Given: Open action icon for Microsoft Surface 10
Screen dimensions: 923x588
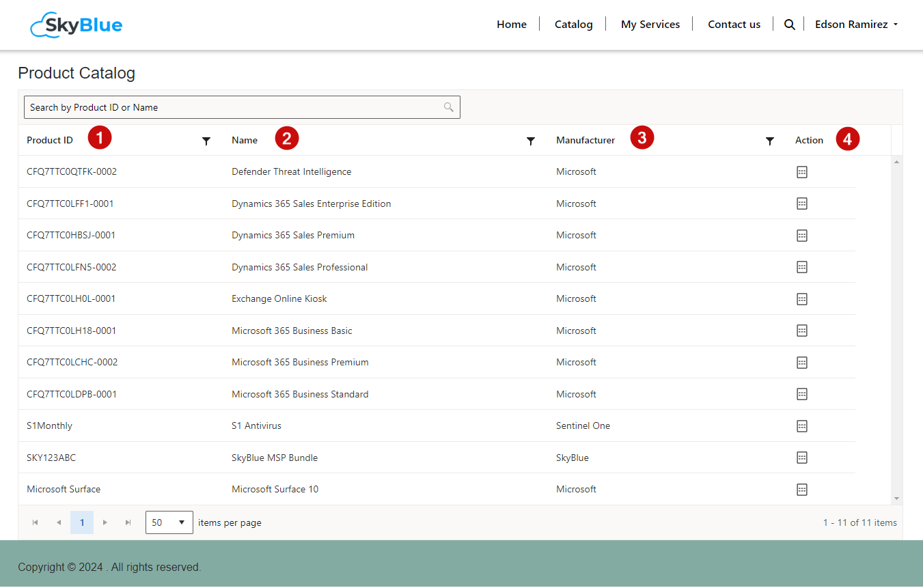Looking at the screenshot, I should pos(802,490).
